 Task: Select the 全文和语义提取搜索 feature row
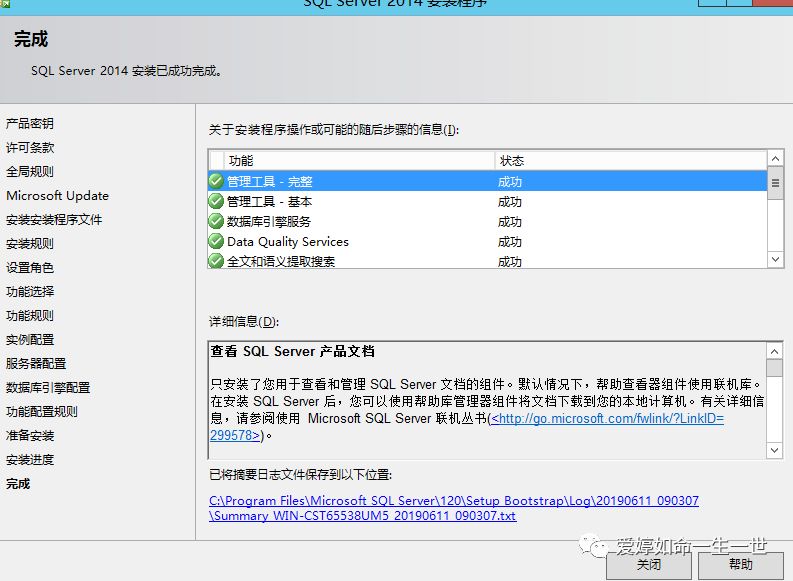click(x=488, y=260)
